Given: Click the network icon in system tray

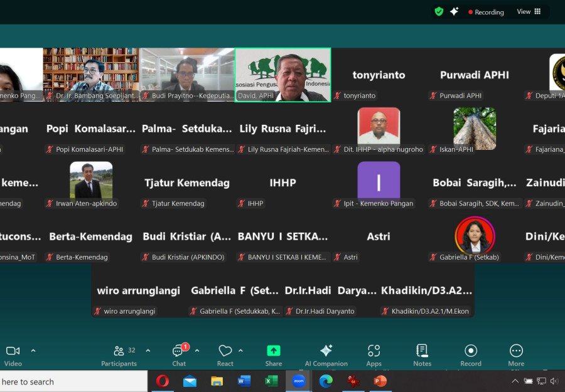Looking at the screenshot, I should point(541,381).
